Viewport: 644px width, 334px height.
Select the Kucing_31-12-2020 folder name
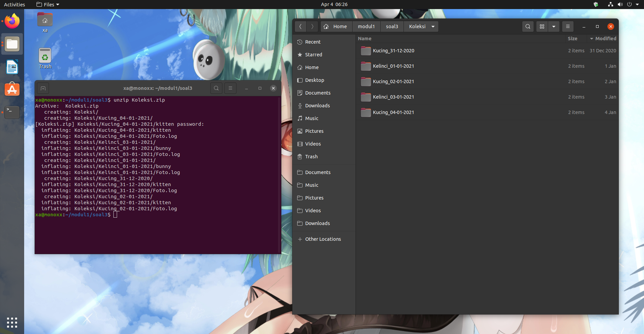(x=393, y=51)
